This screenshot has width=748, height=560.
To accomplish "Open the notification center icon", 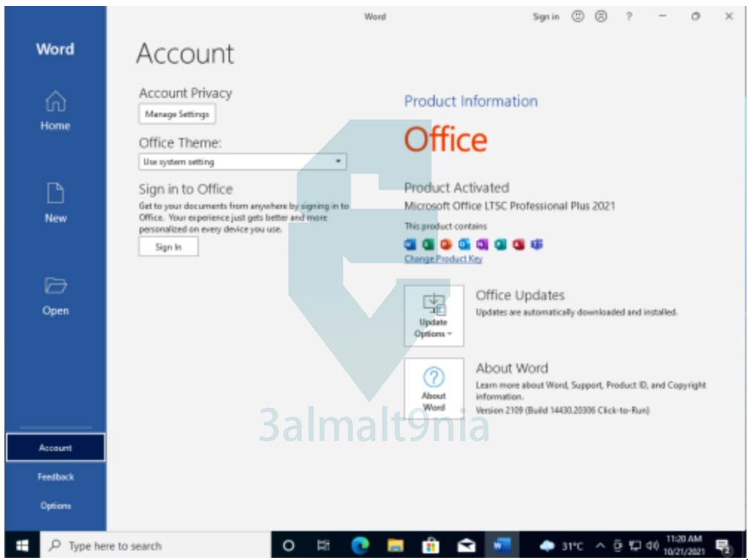I will (x=724, y=546).
